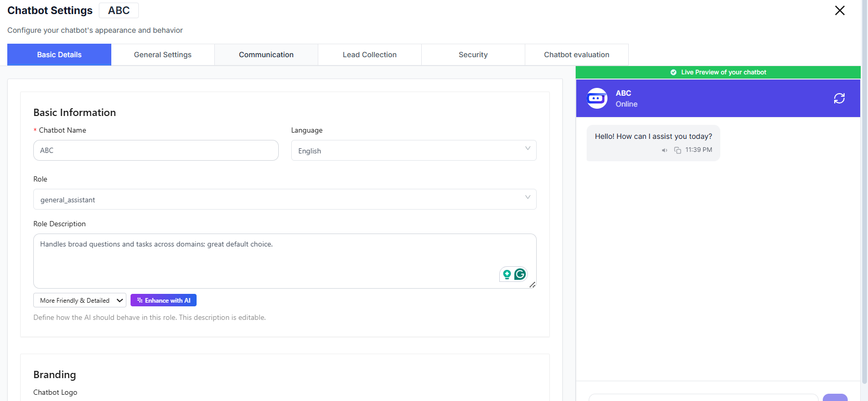The image size is (868, 401).
Task: Click inside the Role Description textarea
Action: point(284,261)
